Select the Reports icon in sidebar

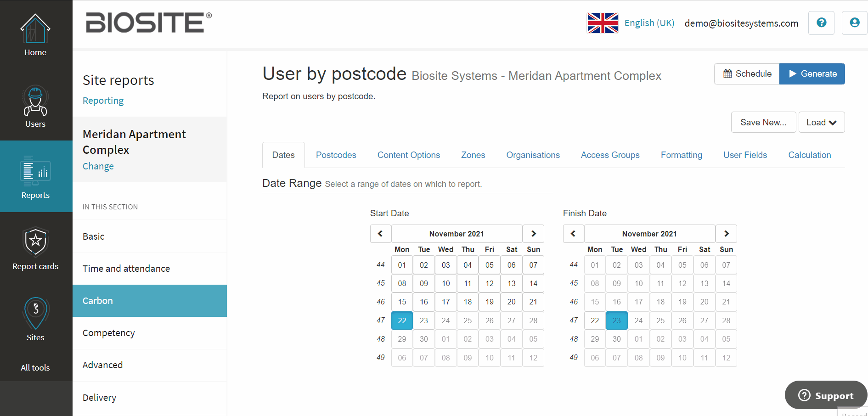(x=35, y=171)
